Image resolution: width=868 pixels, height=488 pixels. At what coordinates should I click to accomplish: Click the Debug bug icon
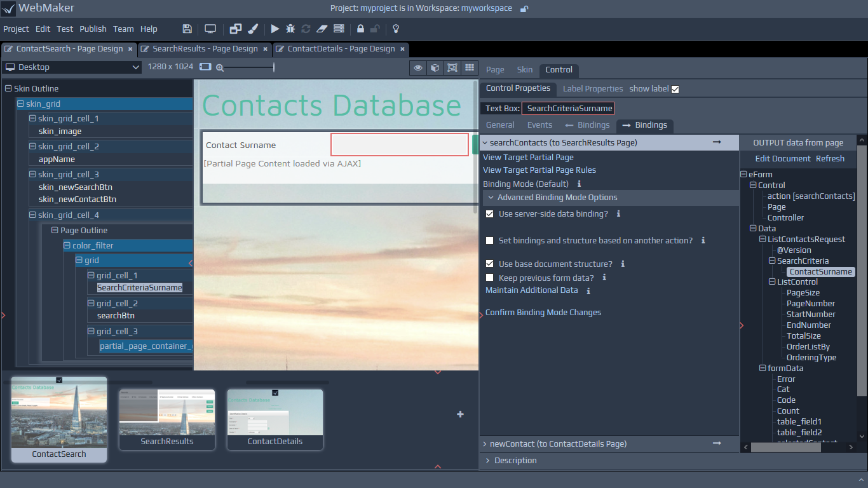point(290,29)
